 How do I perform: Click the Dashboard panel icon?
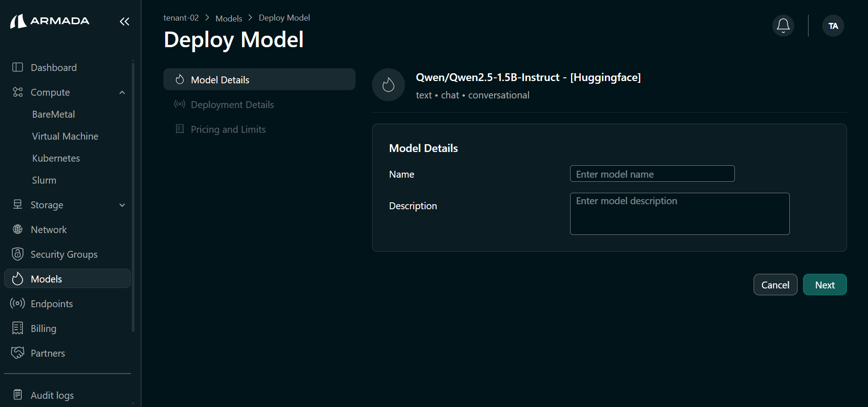click(17, 67)
